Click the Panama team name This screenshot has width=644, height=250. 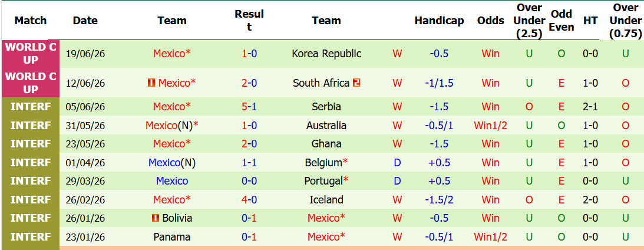tap(171, 237)
